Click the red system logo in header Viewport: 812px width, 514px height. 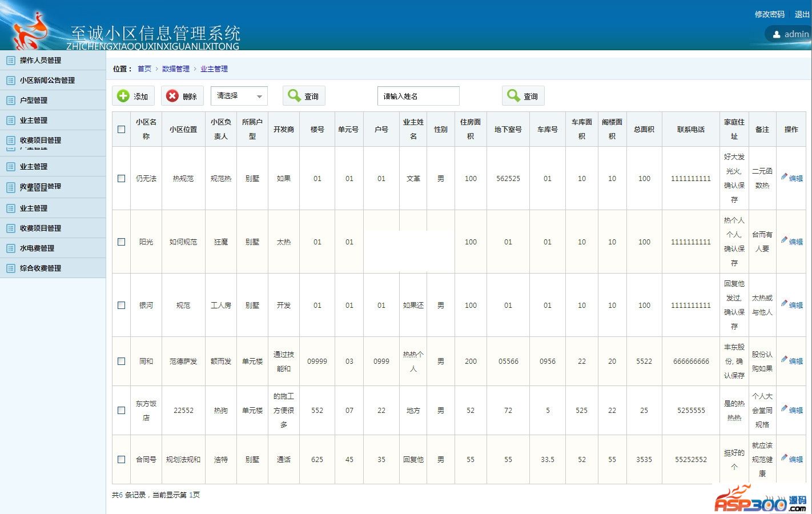click(x=31, y=31)
